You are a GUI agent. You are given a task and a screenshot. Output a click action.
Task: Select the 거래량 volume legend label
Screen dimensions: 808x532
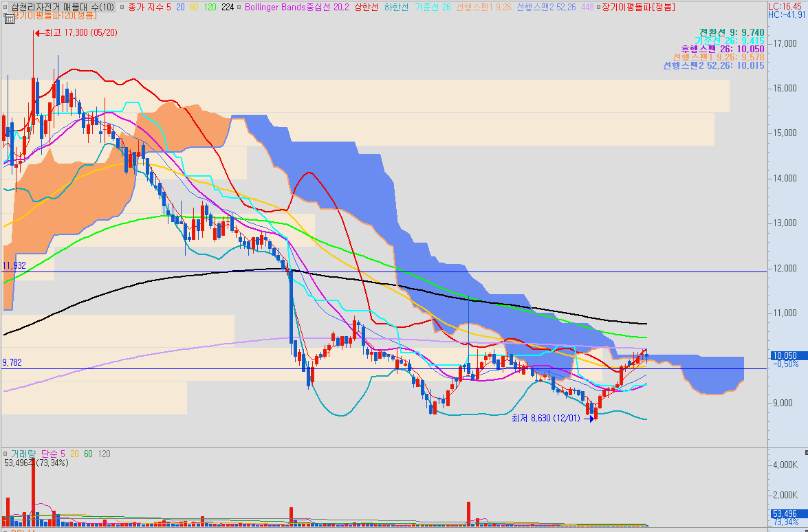tap(23, 454)
